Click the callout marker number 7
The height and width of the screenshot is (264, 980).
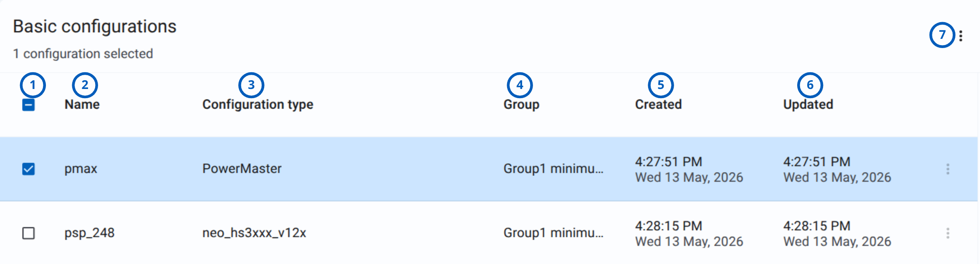click(x=942, y=35)
